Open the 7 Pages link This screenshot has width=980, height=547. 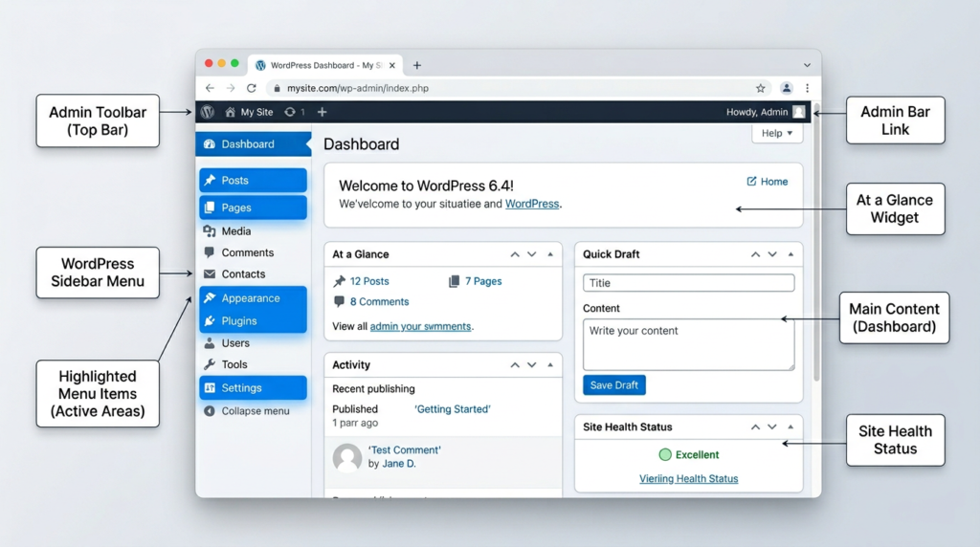[483, 281]
